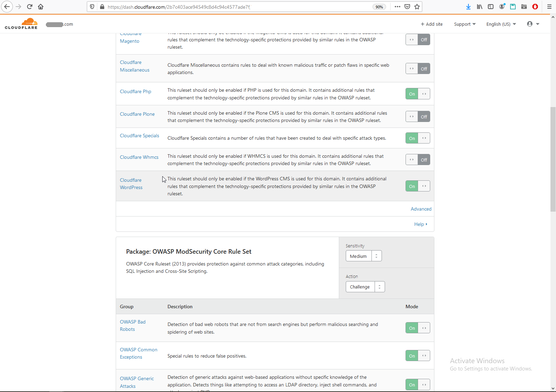
Task: Open the Action dropdown set to Challenge
Action: [x=365, y=287]
